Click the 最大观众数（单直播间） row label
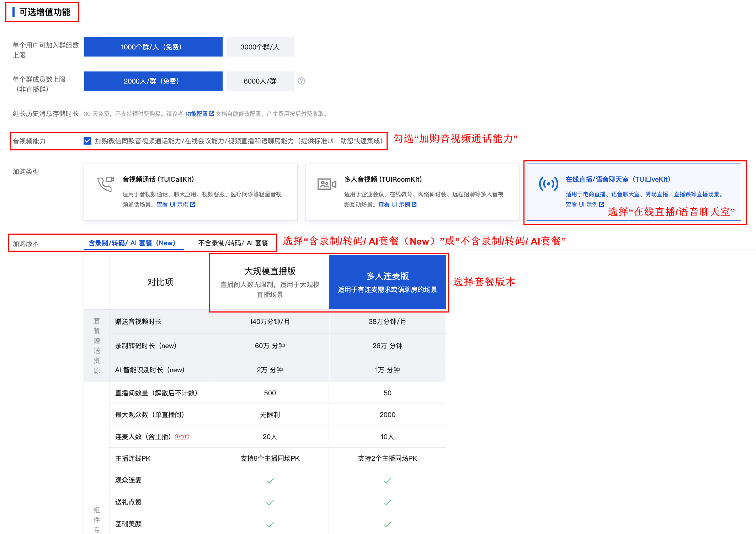The image size is (756, 534). 150,415
